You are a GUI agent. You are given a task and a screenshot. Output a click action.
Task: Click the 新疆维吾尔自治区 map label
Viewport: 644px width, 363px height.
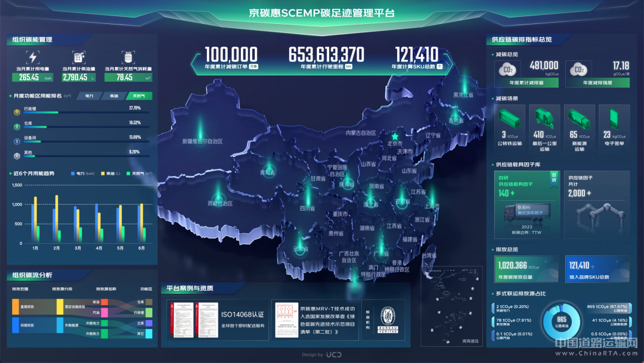(203, 141)
